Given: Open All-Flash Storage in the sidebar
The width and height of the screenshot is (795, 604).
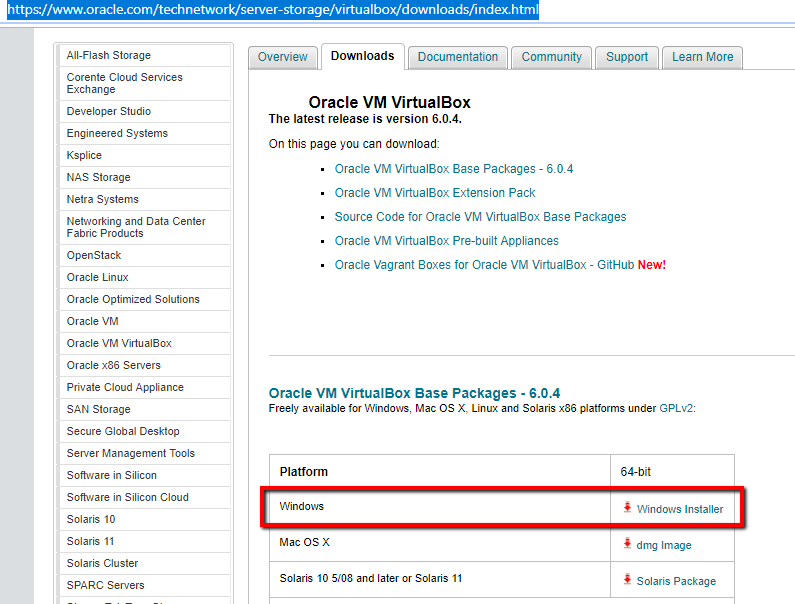Looking at the screenshot, I should coord(145,55).
